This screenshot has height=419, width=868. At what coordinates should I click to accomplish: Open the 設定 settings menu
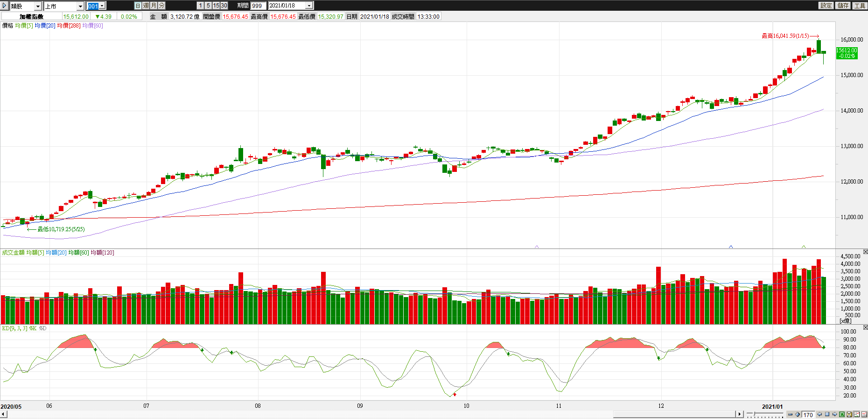coord(826,6)
